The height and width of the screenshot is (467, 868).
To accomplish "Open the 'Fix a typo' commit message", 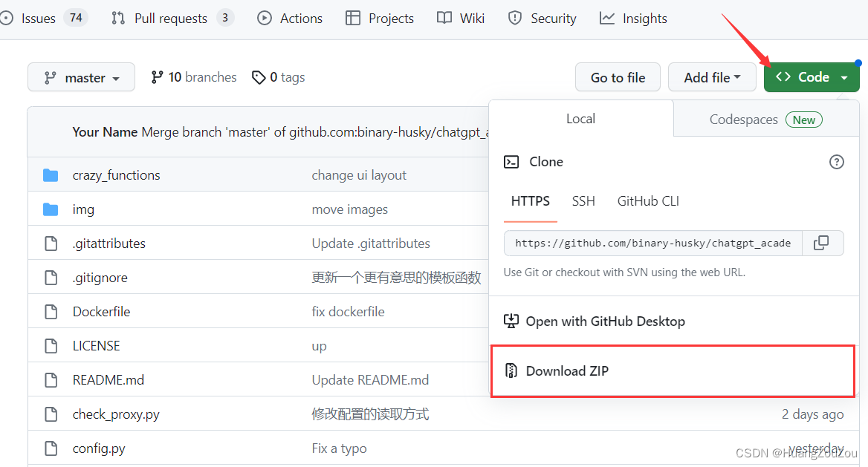I will tap(340, 448).
